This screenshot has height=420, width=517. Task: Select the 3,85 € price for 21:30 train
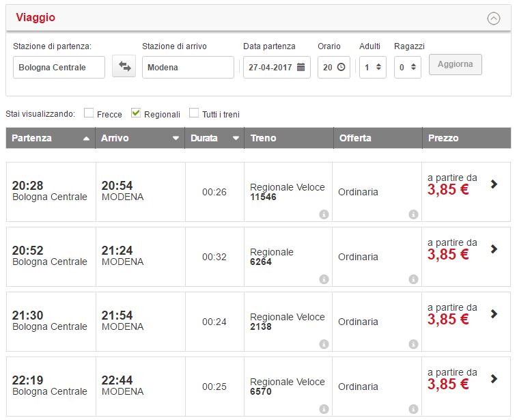click(x=448, y=320)
